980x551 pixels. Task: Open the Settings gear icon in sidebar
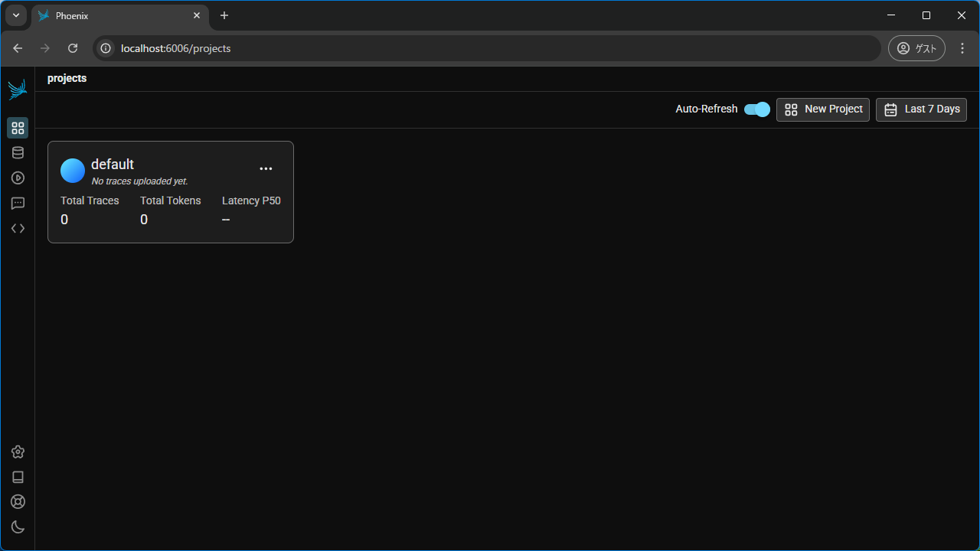pos(18,452)
